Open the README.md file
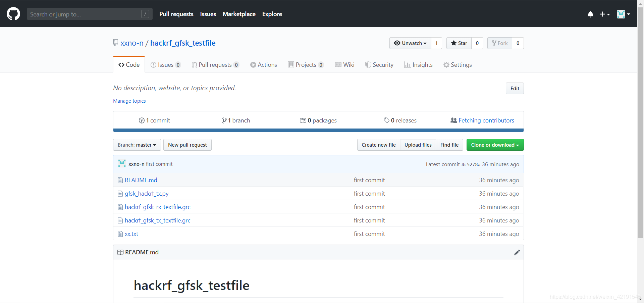This screenshot has height=303, width=644. point(141,180)
